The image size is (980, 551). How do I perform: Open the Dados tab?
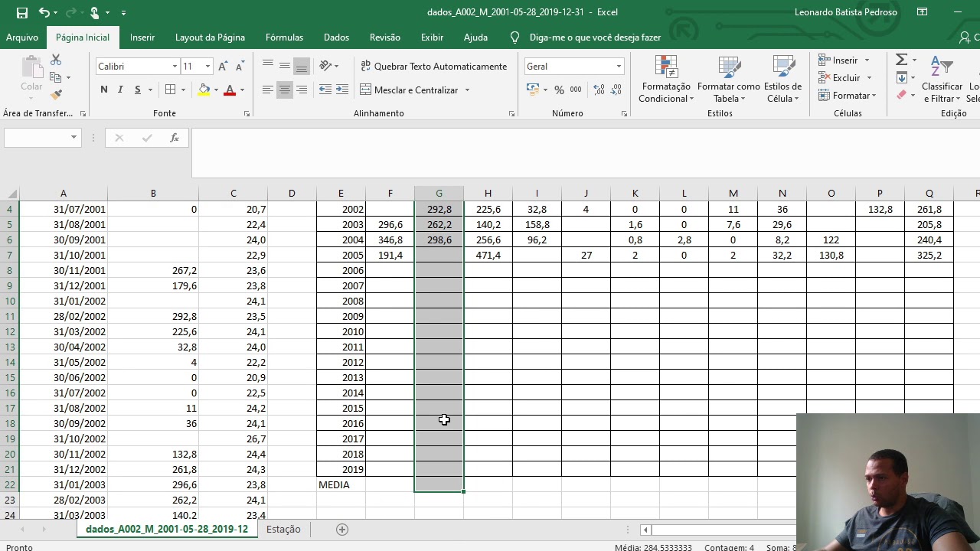(x=336, y=37)
